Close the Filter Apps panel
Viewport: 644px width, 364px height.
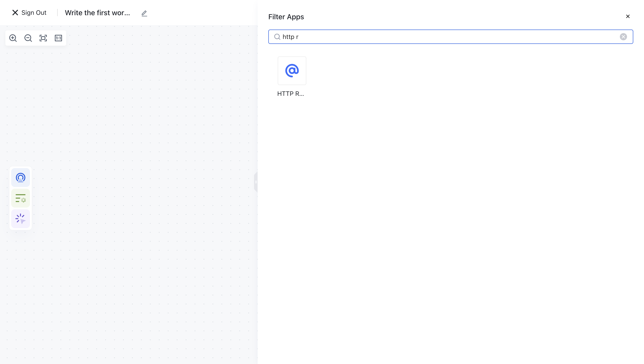(628, 16)
